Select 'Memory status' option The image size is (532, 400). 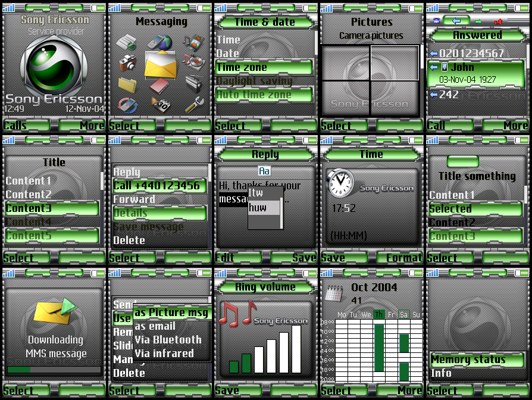(477, 360)
